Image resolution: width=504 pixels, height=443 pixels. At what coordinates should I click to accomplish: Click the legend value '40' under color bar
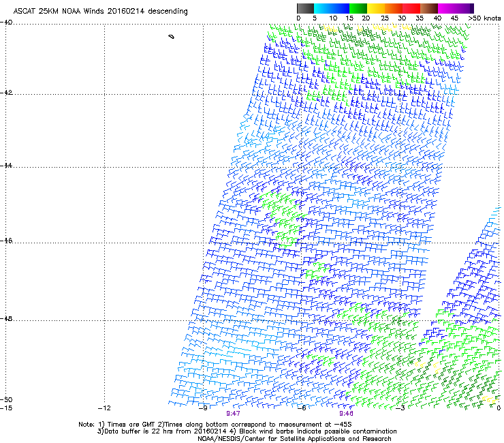tap(437, 18)
